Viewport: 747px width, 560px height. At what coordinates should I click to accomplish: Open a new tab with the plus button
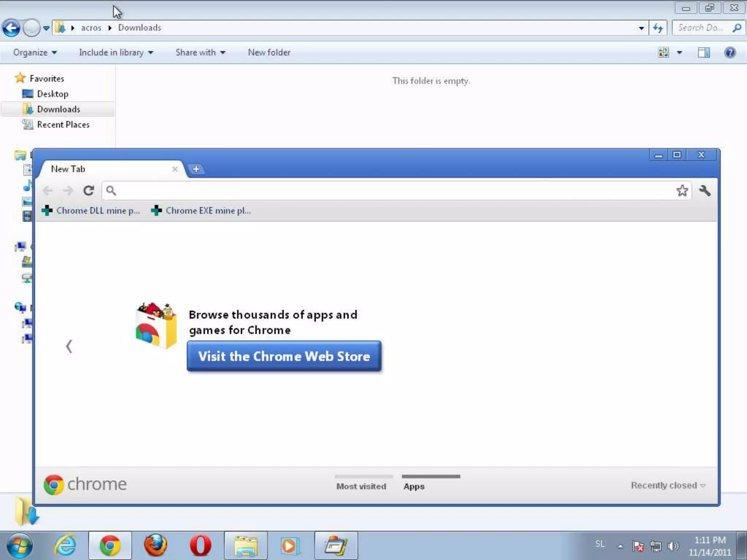pos(196,169)
